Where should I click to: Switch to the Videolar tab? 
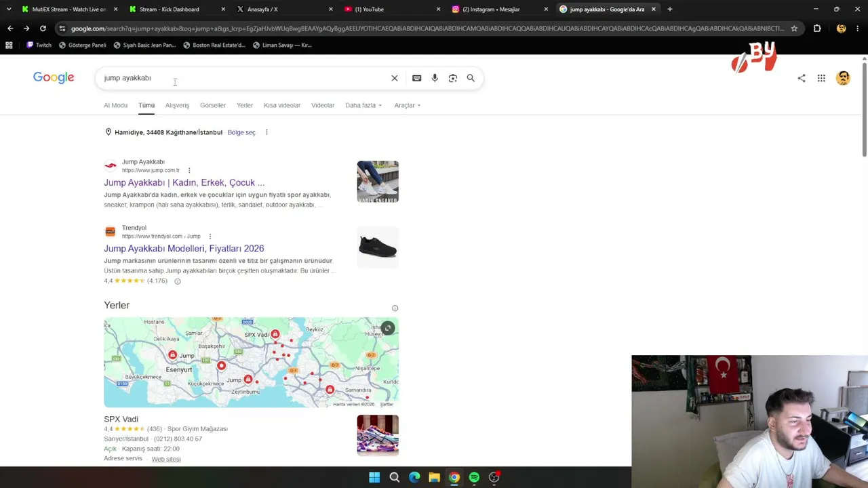click(x=323, y=105)
